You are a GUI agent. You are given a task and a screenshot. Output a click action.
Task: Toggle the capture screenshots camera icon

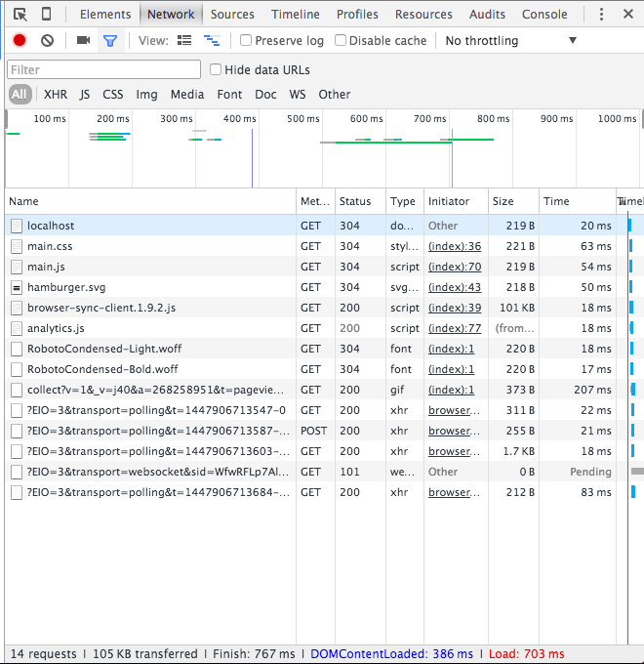click(x=83, y=40)
